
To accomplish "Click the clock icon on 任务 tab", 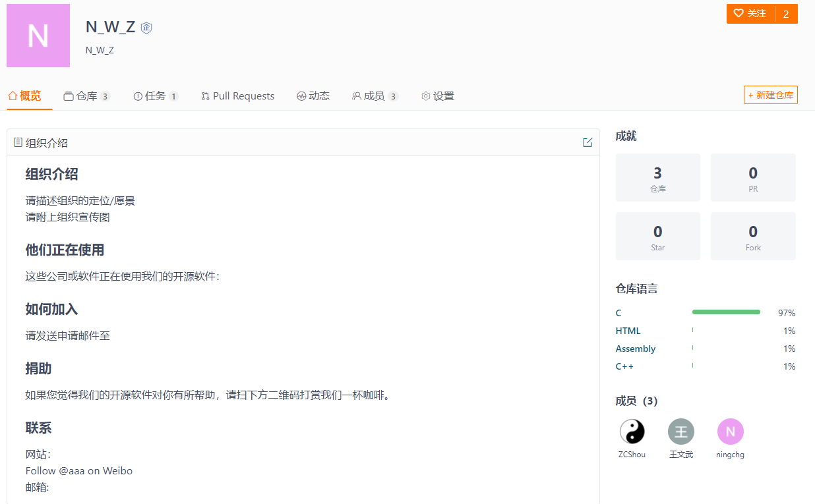I will [138, 96].
